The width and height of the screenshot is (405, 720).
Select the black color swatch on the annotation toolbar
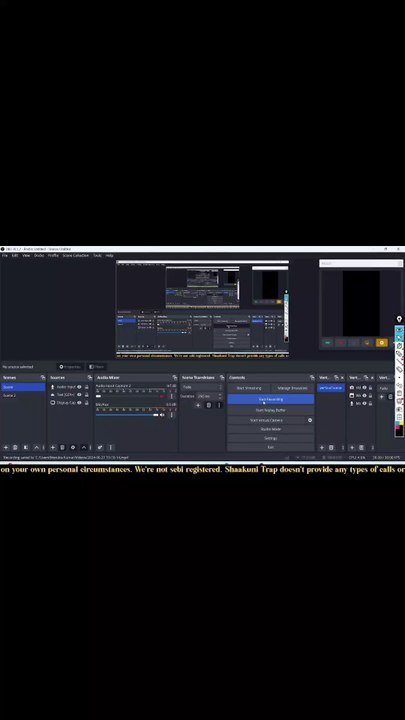[x=399, y=432]
